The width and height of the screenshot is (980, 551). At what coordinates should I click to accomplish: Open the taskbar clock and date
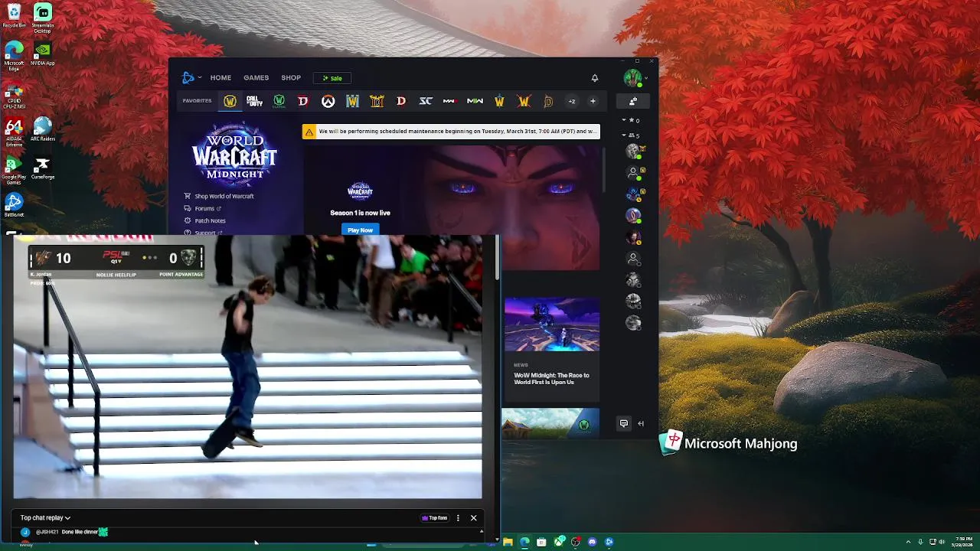(x=964, y=542)
